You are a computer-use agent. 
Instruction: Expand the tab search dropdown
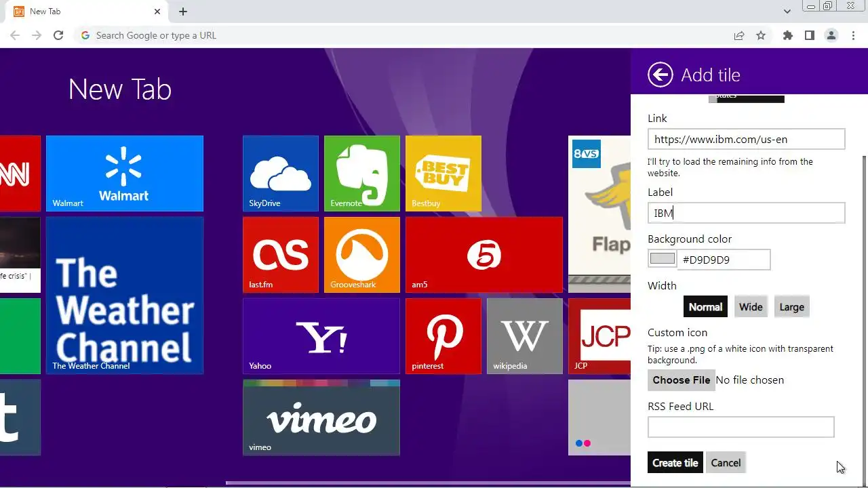pos(787,12)
